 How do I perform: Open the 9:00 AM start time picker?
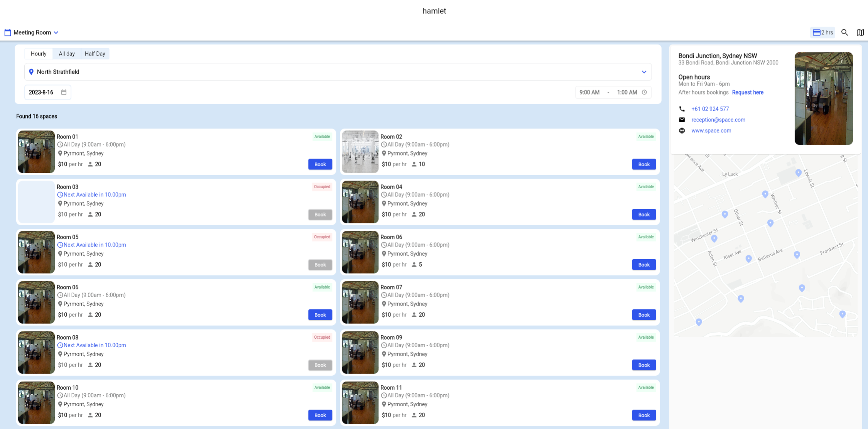tap(589, 92)
